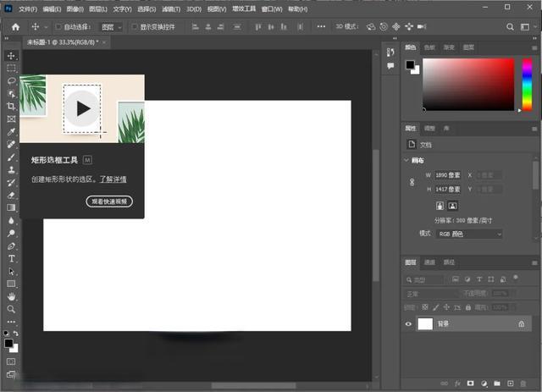Select the Rectangular Marquee tool
Screen dimensions: 542x392
point(11,68)
